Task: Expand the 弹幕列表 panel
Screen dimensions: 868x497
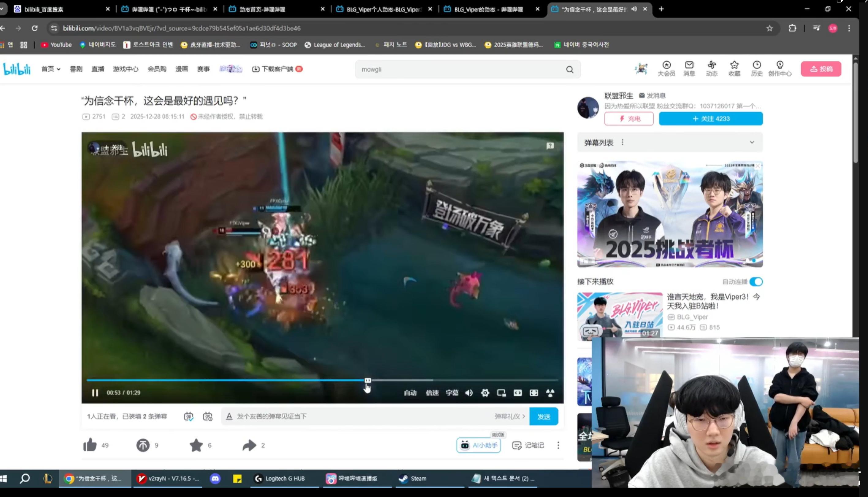Action: tap(752, 142)
